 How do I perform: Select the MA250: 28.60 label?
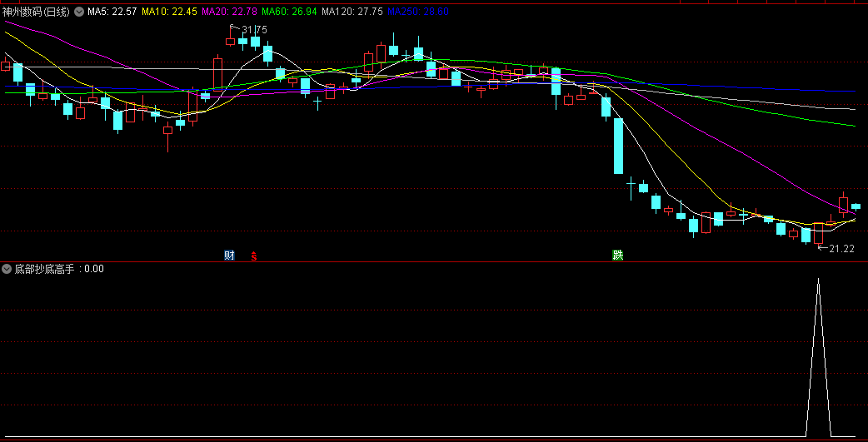[418, 12]
